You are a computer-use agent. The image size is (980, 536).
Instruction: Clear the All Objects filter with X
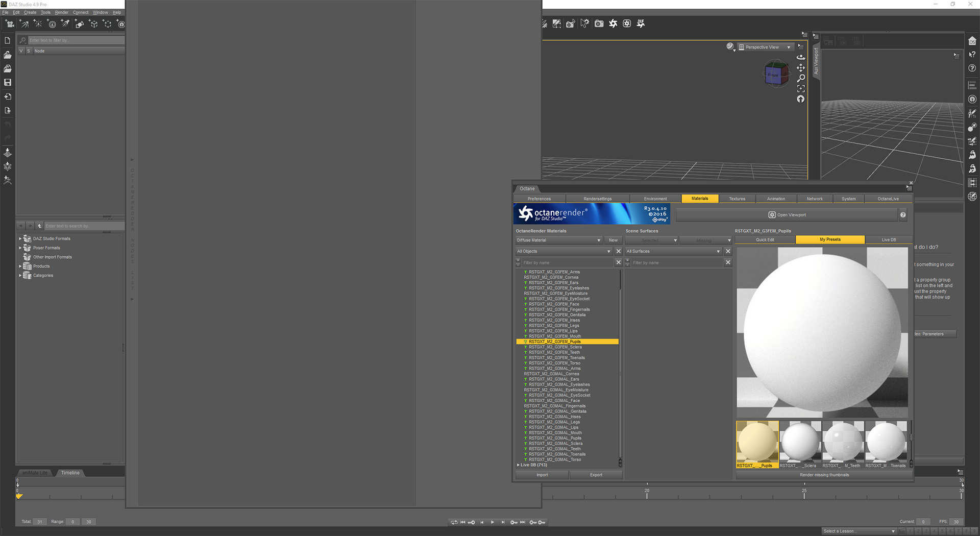(618, 251)
